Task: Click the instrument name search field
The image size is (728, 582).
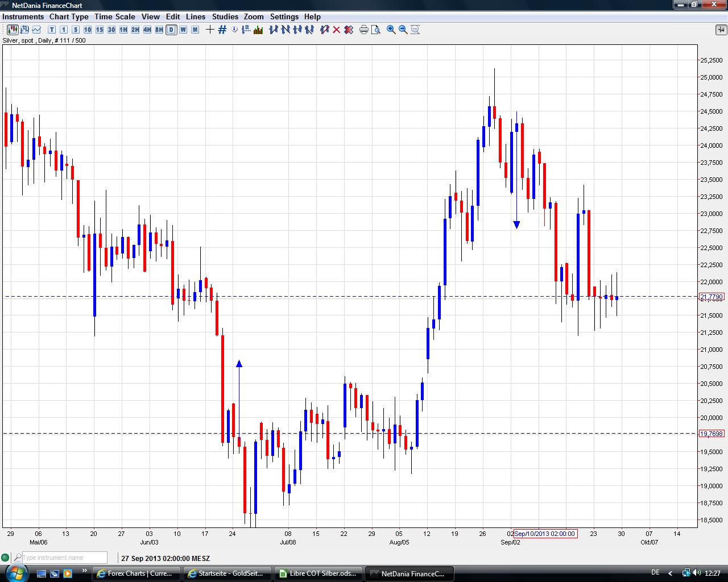Action: tap(64, 558)
